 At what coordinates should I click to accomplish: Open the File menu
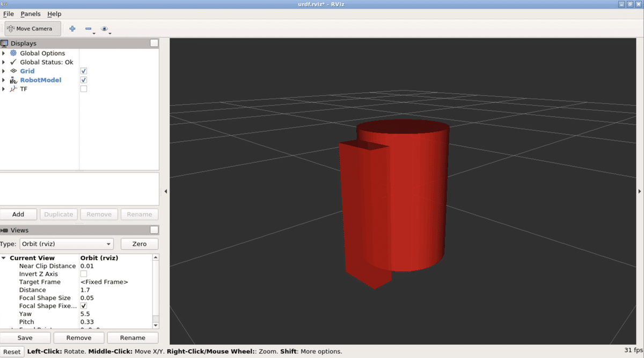pyautogui.click(x=8, y=14)
